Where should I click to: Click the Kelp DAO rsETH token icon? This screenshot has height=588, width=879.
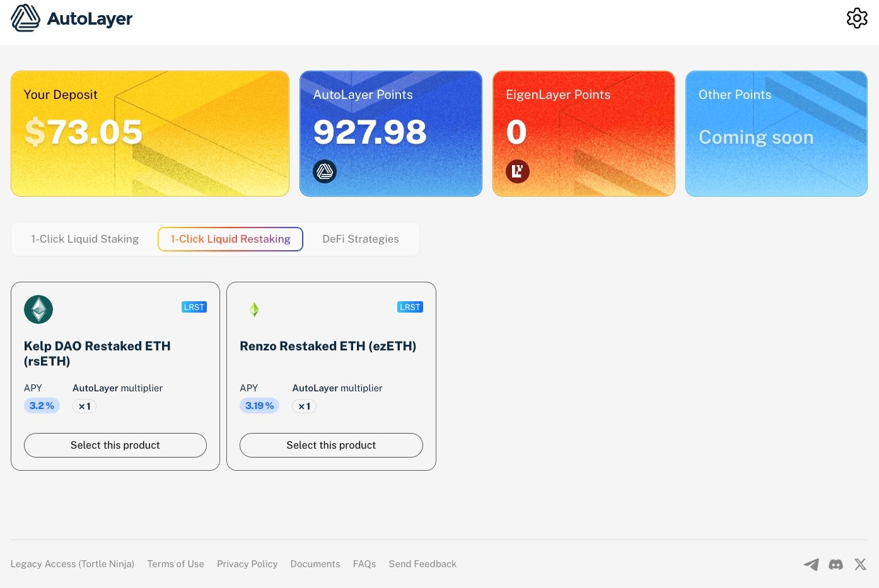coord(38,309)
